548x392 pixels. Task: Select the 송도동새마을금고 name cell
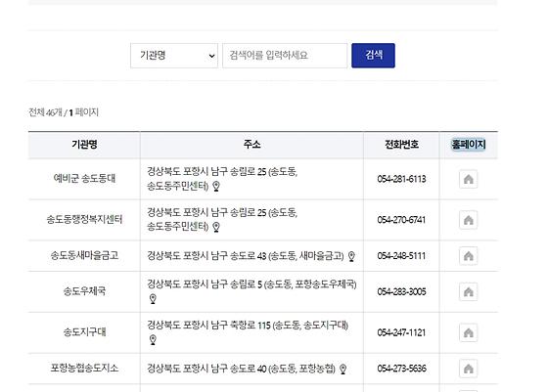tap(84, 255)
